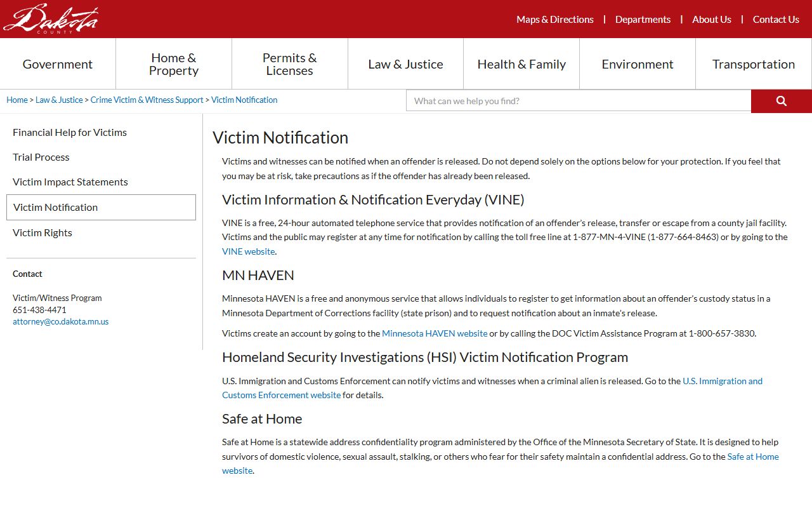Click the Victim Notification breadcrumb
812x508 pixels.
pos(244,100)
